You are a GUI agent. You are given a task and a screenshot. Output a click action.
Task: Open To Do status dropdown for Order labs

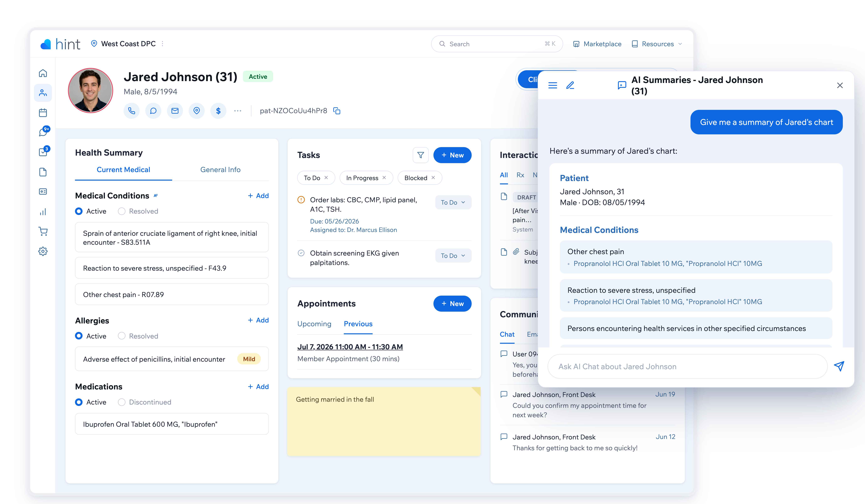click(x=453, y=202)
